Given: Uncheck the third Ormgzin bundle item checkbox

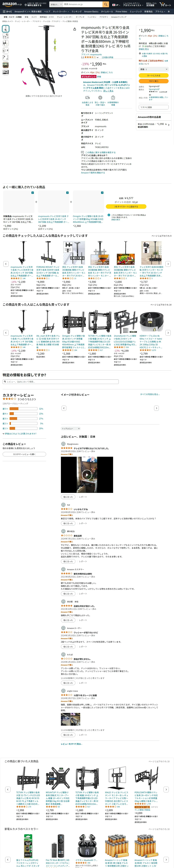Looking at the screenshot, I should coord(102,193).
